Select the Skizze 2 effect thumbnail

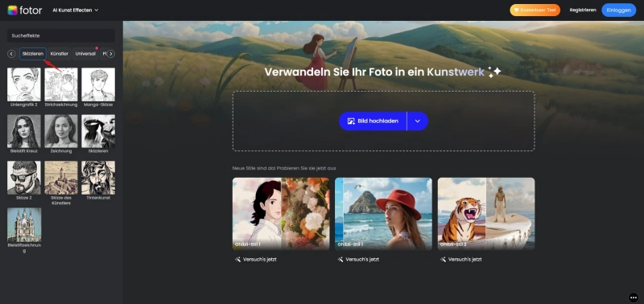point(24,178)
